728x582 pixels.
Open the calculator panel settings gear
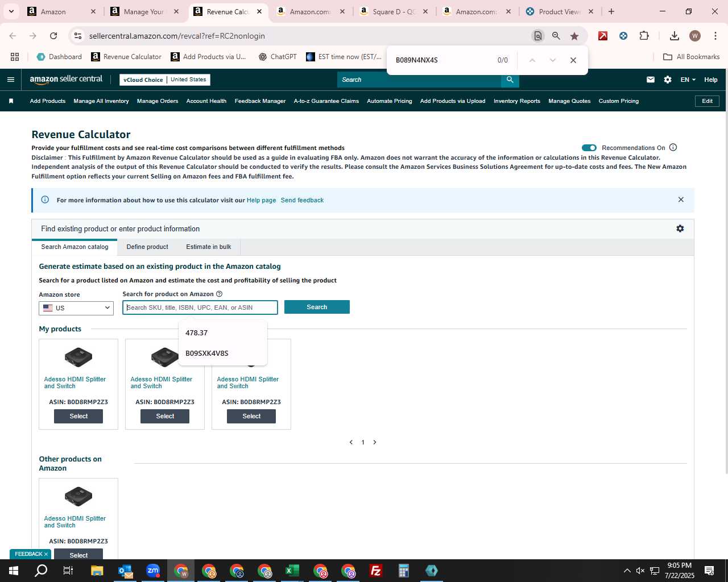coord(680,228)
